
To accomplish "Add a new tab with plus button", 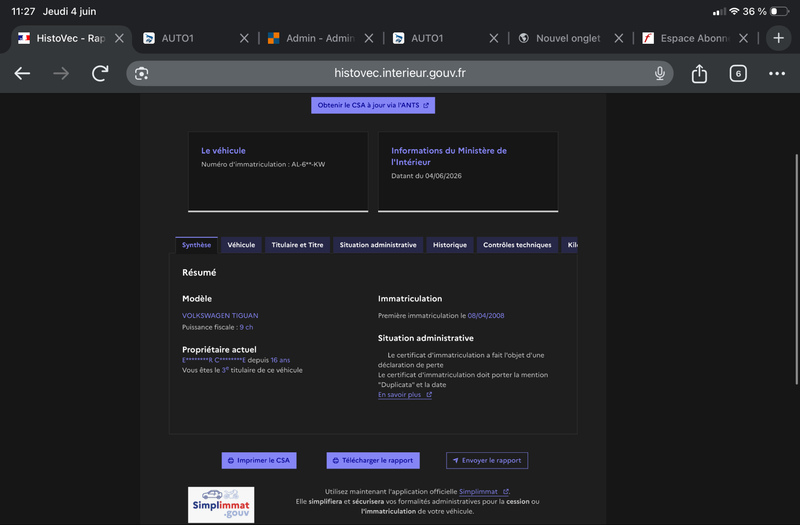I will pos(779,38).
